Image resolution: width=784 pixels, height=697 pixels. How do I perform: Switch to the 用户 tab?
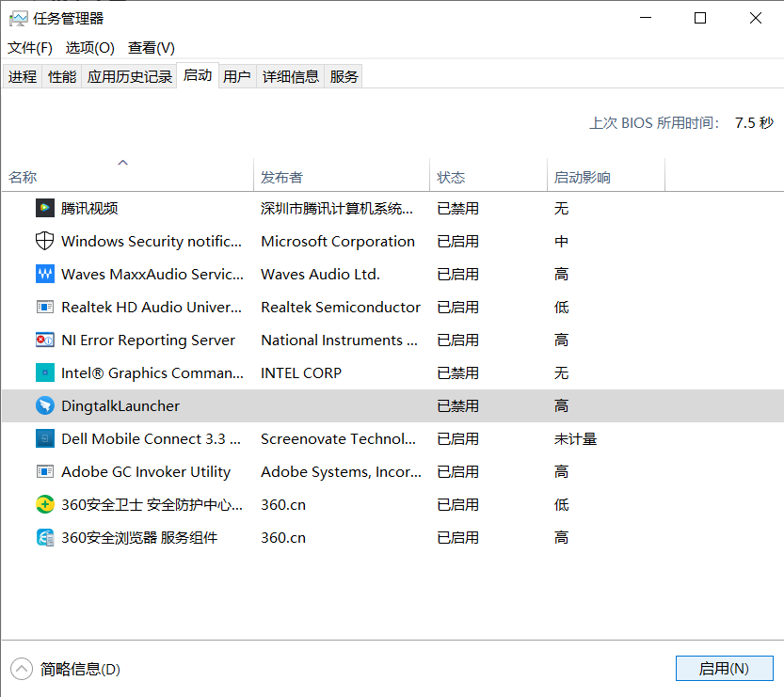(x=237, y=76)
